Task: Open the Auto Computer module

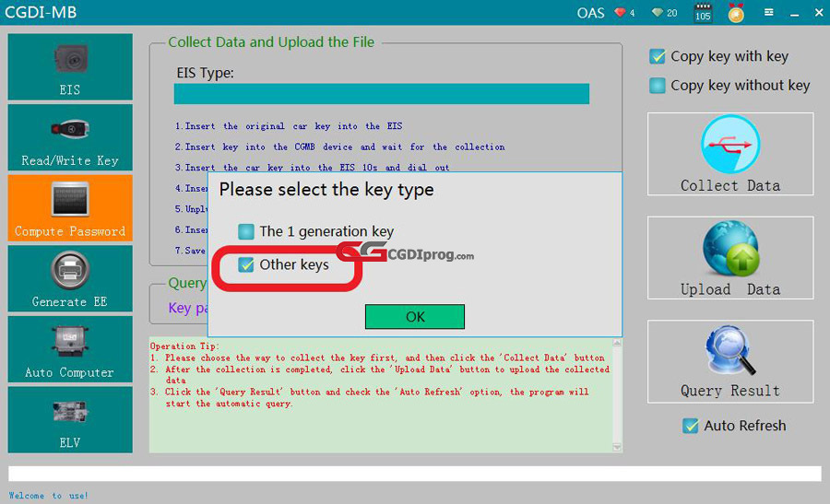Action: [70, 349]
